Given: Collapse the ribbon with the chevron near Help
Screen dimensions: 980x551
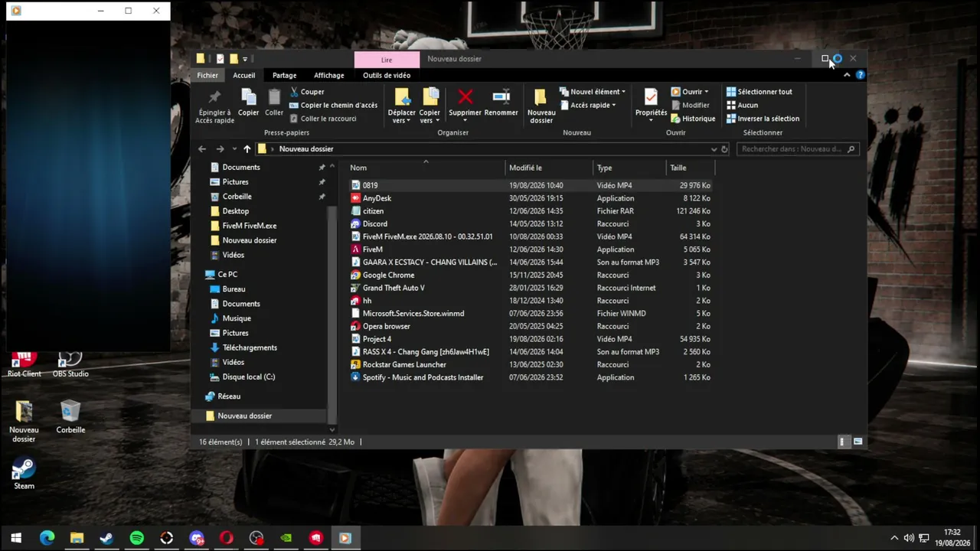Looking at the screenshot, I should (847, 75).
